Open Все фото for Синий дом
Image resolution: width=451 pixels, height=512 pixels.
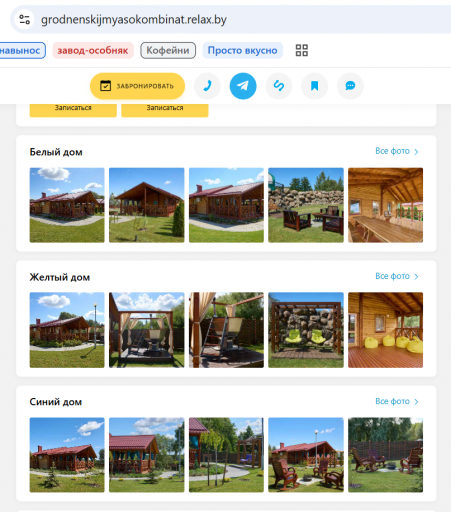392,401
